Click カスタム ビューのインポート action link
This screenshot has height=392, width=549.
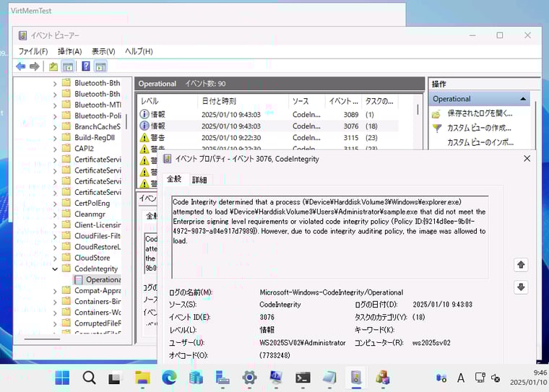coord(480,142)
